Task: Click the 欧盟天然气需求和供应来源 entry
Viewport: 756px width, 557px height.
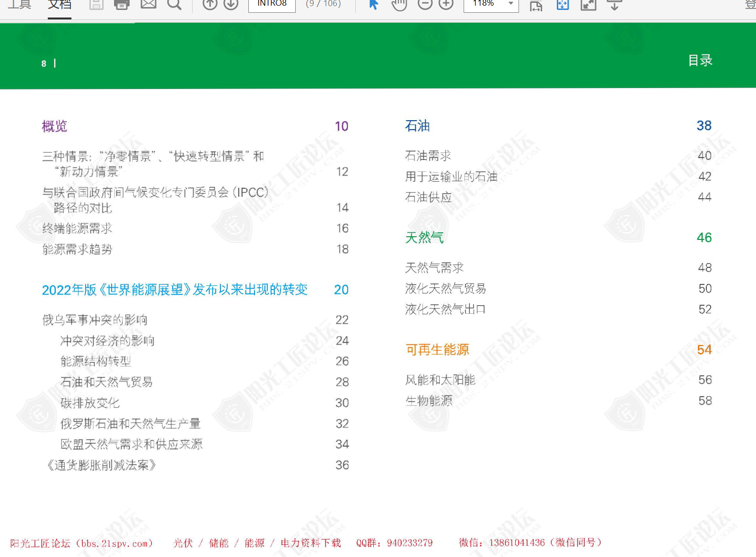Action: (x=132, y=444)
